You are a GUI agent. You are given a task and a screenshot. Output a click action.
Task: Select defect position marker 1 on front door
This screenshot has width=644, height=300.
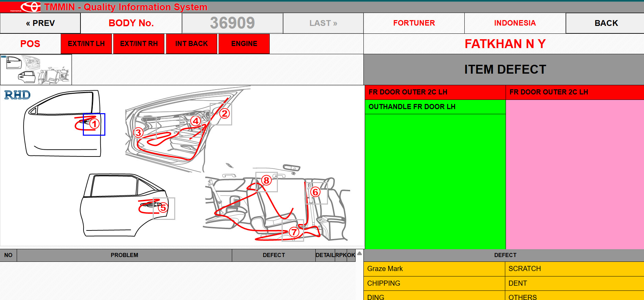point(94,124)
